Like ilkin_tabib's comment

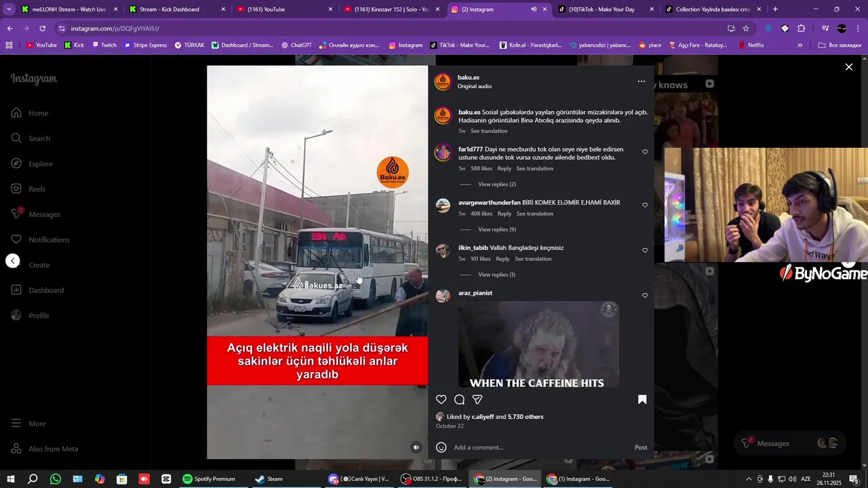tap(645, 251)
